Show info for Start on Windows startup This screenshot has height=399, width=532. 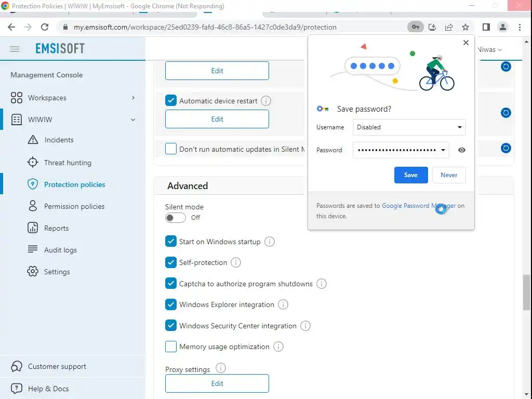click(x=270, y=242)
